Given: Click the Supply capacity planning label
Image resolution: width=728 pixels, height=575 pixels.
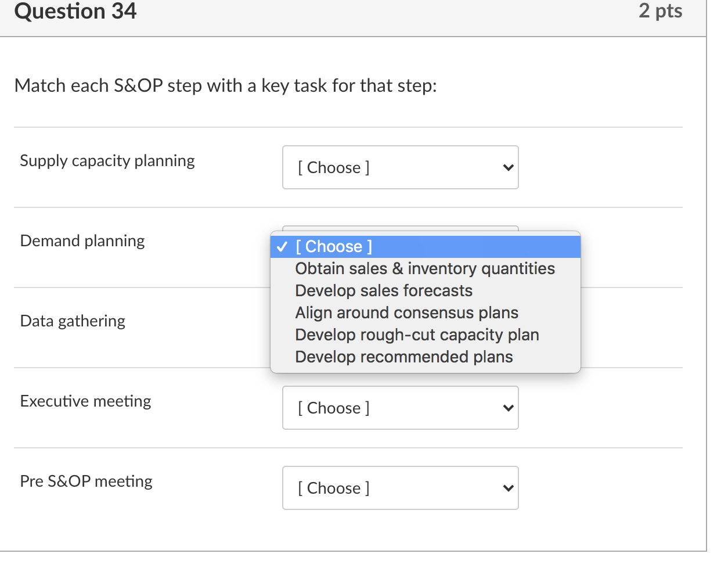Looking at the screenshot, I should click(x=107, y=161).
